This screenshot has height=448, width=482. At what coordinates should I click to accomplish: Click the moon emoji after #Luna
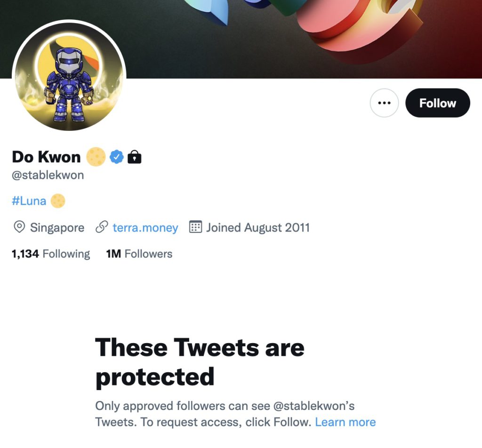click(x=57, y=201)
